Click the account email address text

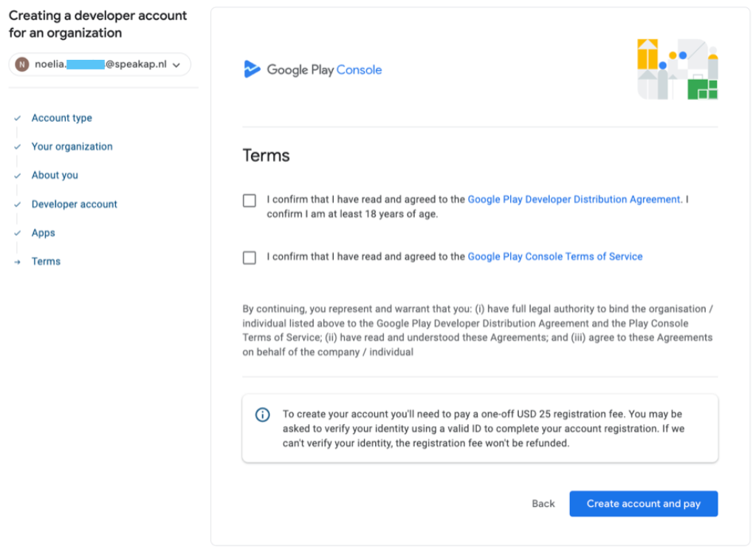coord(100,64)
